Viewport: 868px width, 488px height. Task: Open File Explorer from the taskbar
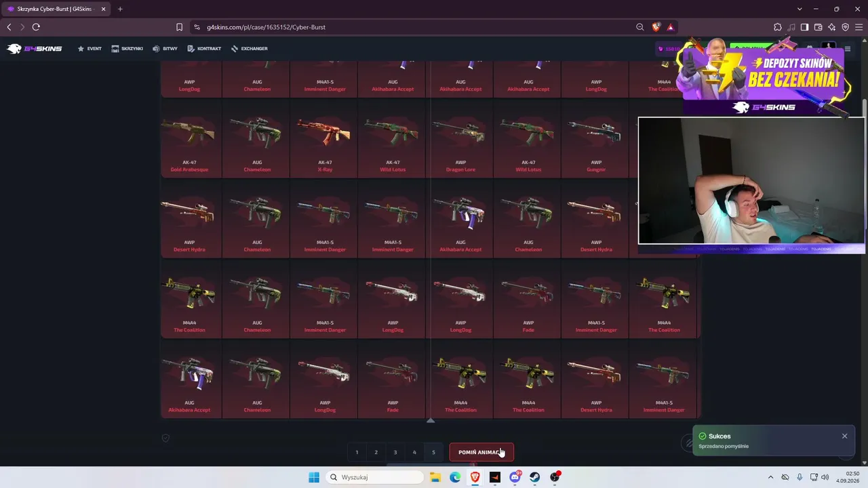(x=435, y=477)
